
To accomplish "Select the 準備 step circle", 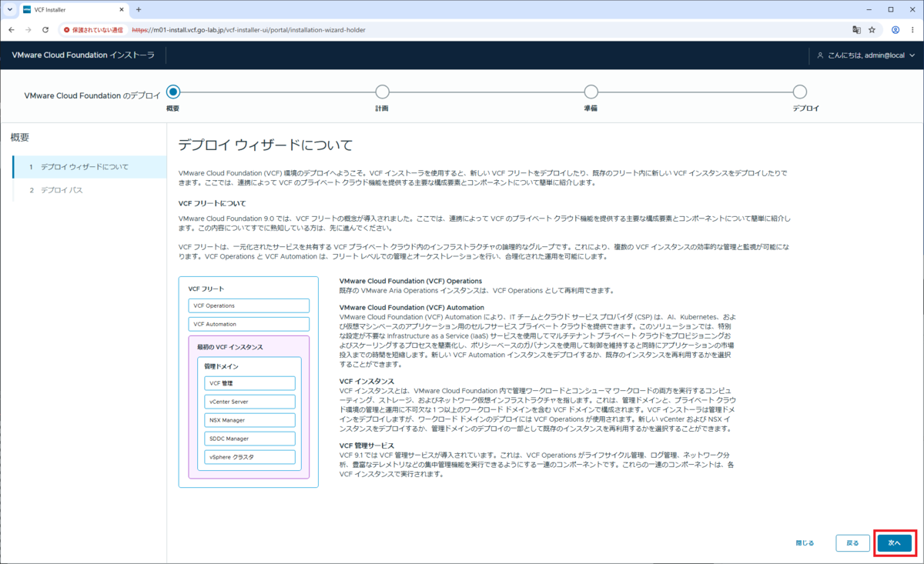I will pos(591,92).
